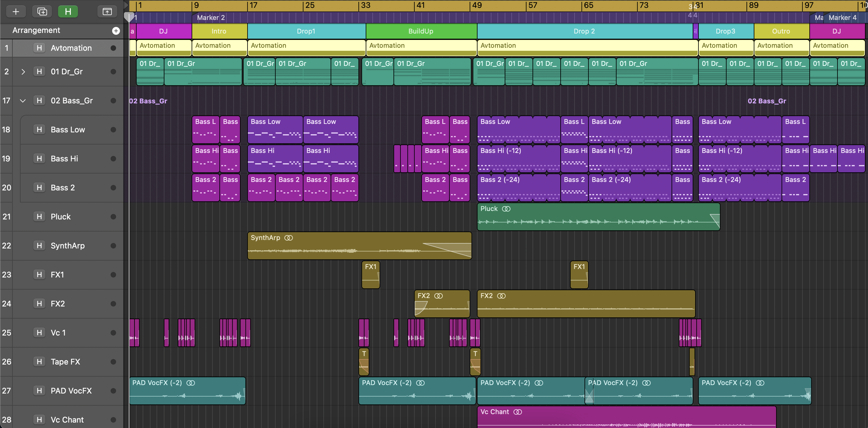Select the Tape FX track name
This screenshot has height=428, width=868.
coord(65,362)
